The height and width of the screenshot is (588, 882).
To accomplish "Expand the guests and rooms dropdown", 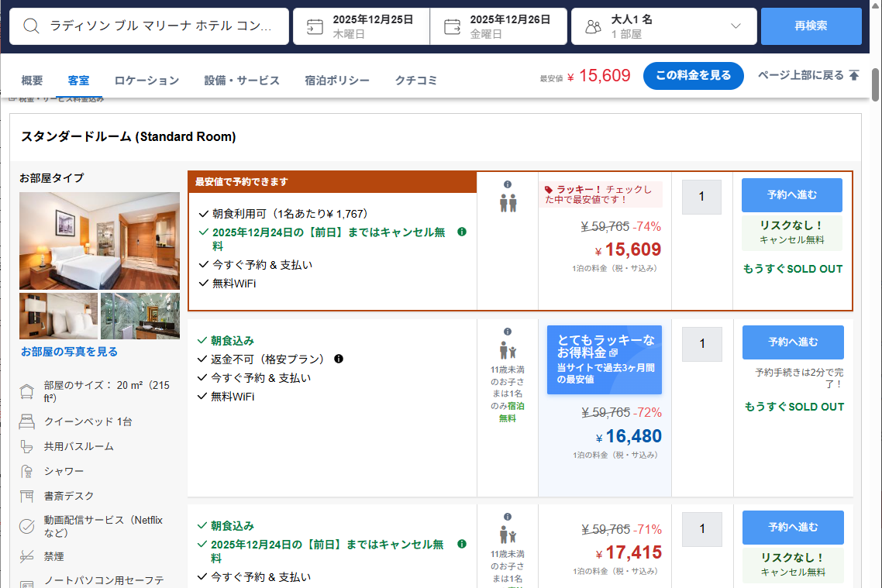I will pos(736,26).
